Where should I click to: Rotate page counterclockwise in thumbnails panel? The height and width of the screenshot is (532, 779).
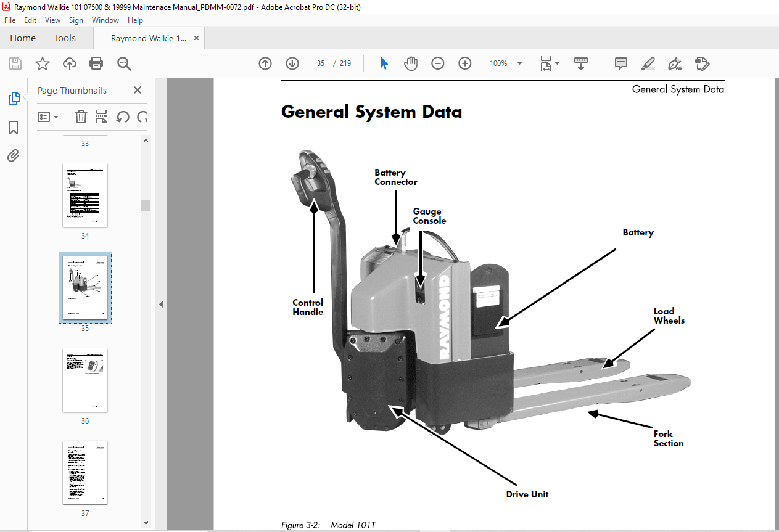[x=122, y=117]
